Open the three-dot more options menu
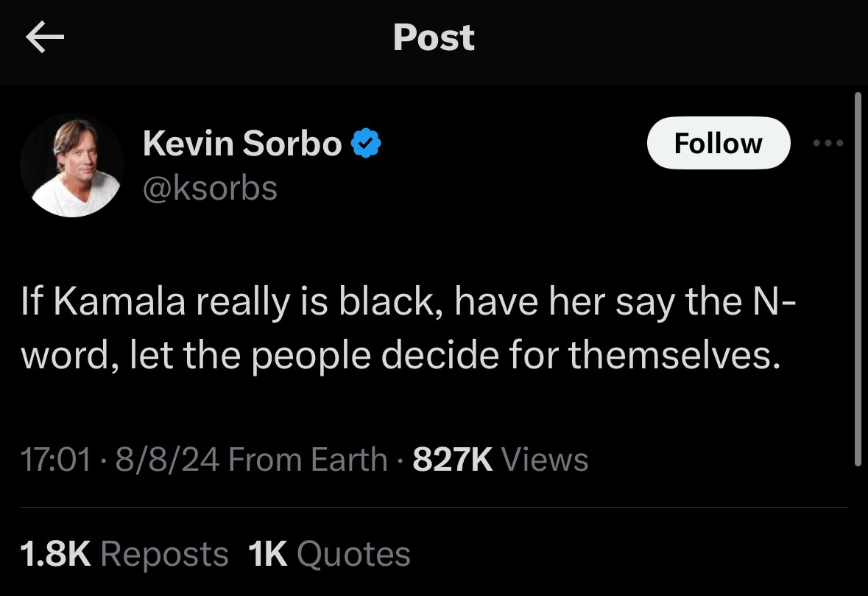 point(828,143)
